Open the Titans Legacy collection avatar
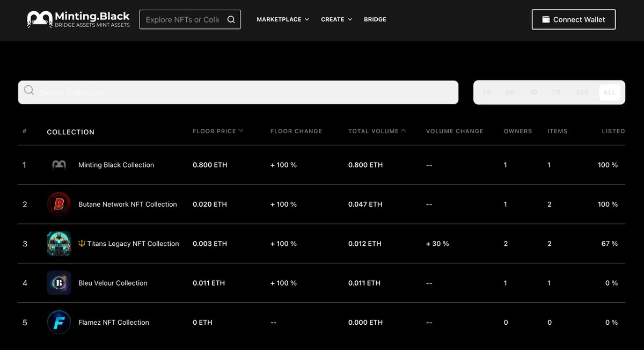The width and height of the screenshot is (644, 350). pyautogui.click(x=59, y=244)
